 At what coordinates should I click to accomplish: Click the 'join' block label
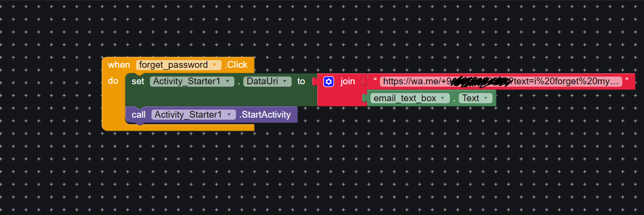[348, 81]
